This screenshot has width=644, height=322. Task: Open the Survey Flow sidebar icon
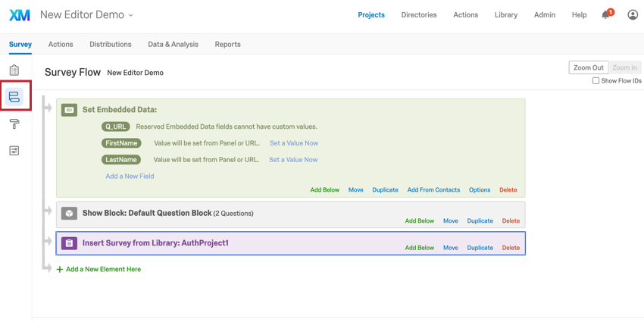[x=14, y=97]
